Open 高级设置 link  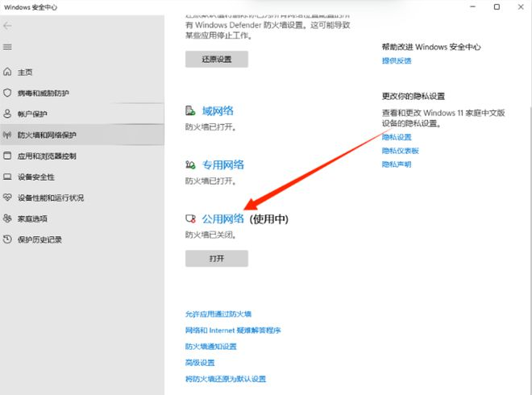pos(200,363)
